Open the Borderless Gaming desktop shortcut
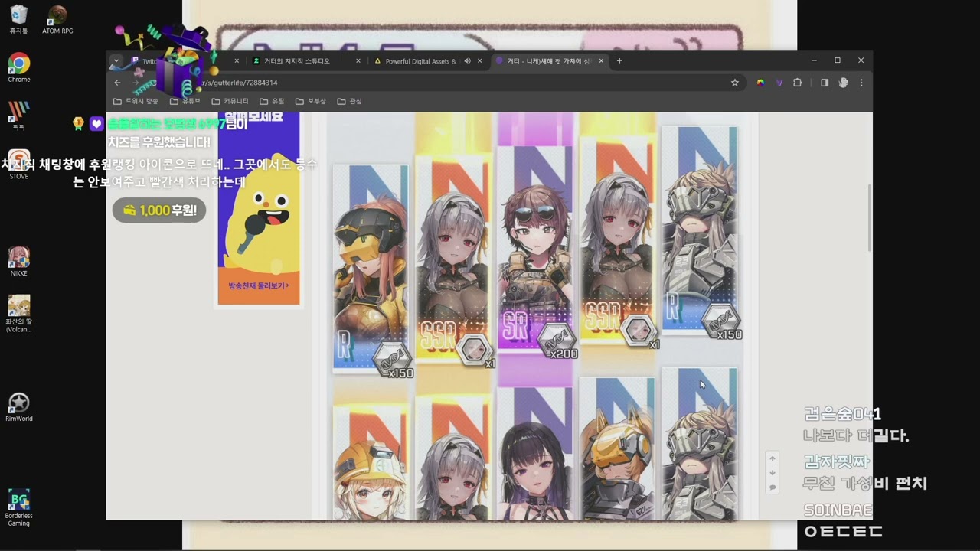The width and height of the screenshot is (980, 551). coord(18,508)
